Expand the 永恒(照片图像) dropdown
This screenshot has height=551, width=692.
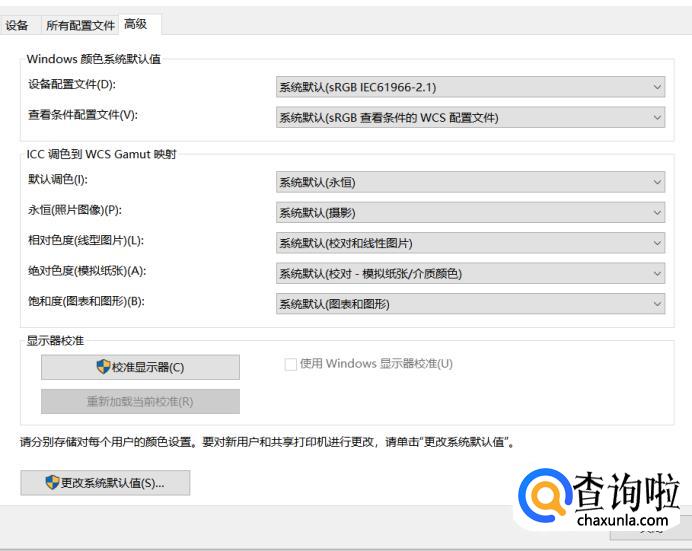tap(470, 213)
